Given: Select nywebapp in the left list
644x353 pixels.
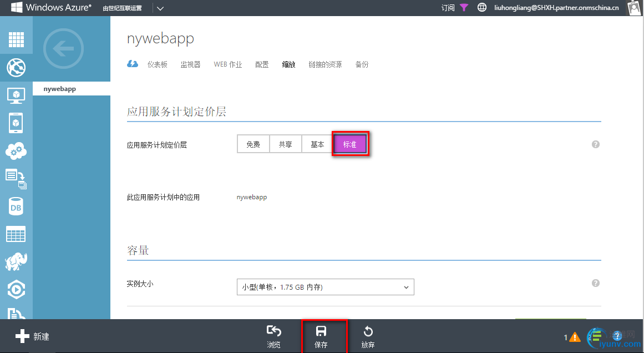Looking at the screenshot, I should pyautogui.click(x=72, y=89).
